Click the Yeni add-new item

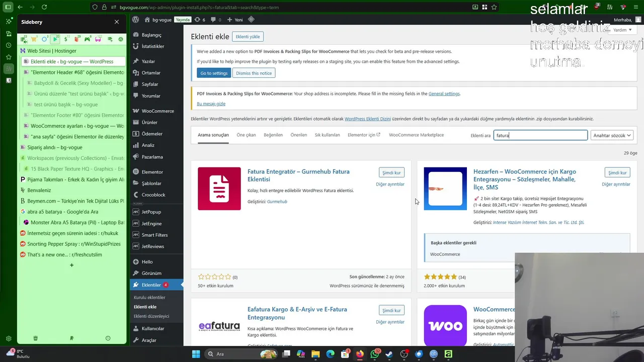pyautogui.click(x=235, y=20)
